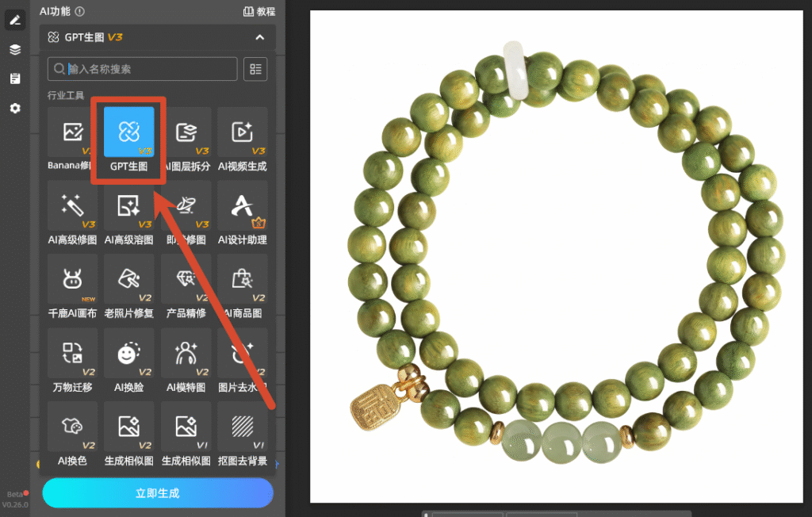The height and width of the screenshot is (517, 812).
Task: Open the AI商品图 tool
Action: (243, 287)
